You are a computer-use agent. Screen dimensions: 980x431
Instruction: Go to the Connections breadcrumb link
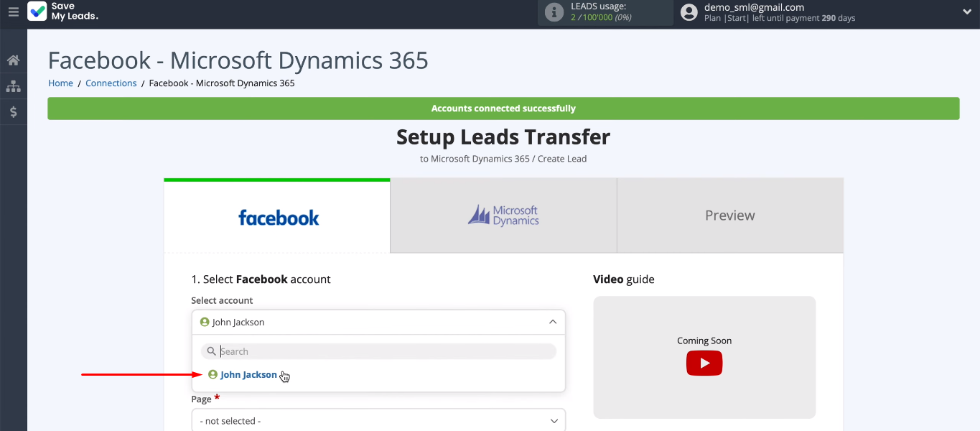(x=111, y=83)
